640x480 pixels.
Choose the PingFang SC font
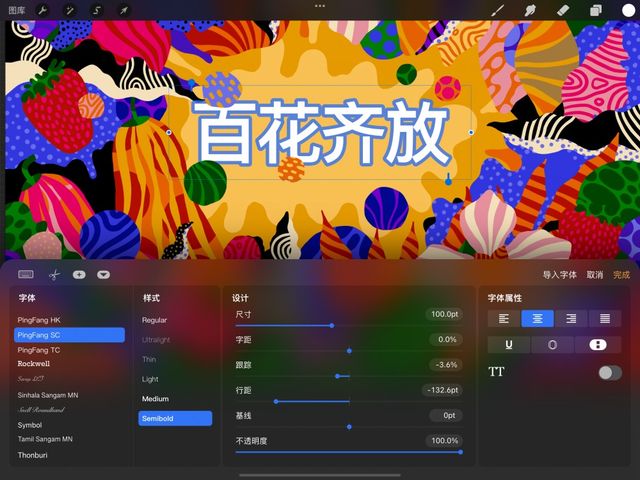click(69, 335)
